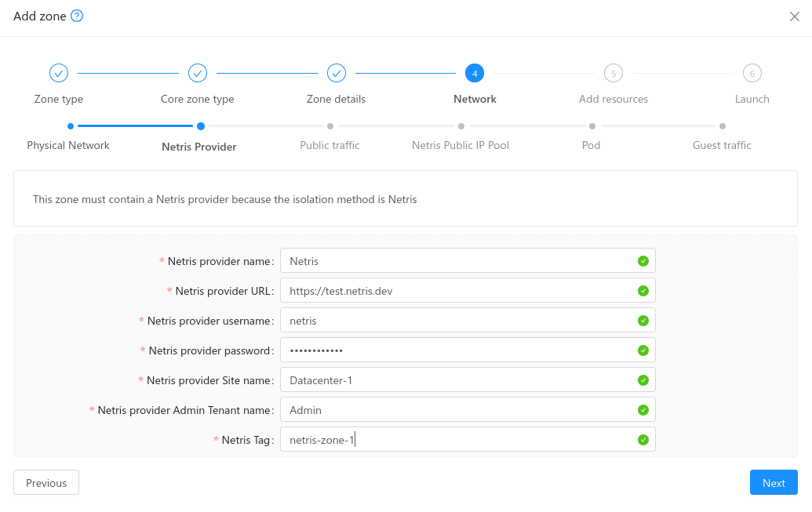Click the Zone type completed checkmark icon
This screenshot has width=812, height=512.
click(59, 72)
